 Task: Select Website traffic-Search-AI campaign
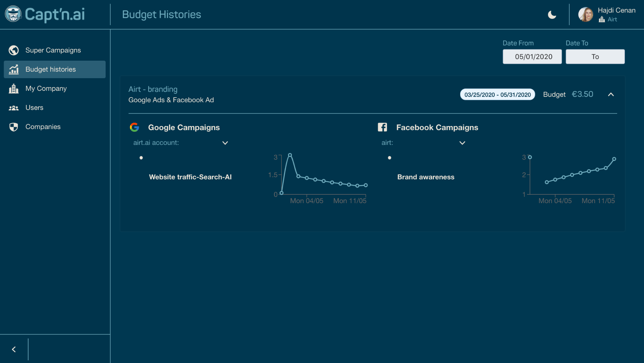pos(190,177)
